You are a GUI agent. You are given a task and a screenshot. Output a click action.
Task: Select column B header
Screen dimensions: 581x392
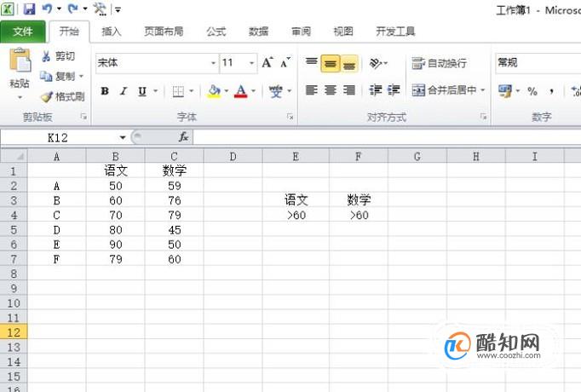[116, 156]
